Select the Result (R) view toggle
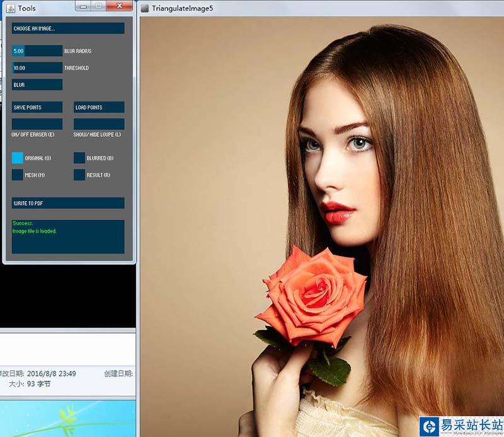504x437 pixels. (79, 175)
